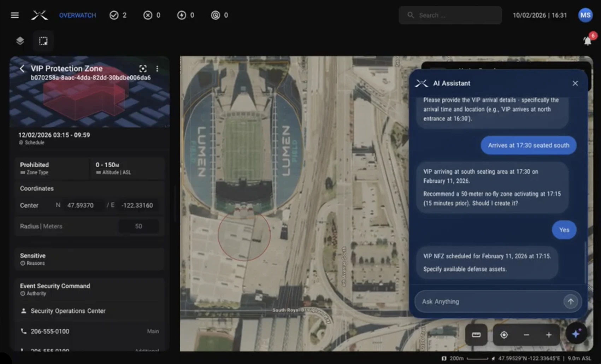601x364 pixels.
Task: Close the AI Assistant panel
Action: (575, 83)
